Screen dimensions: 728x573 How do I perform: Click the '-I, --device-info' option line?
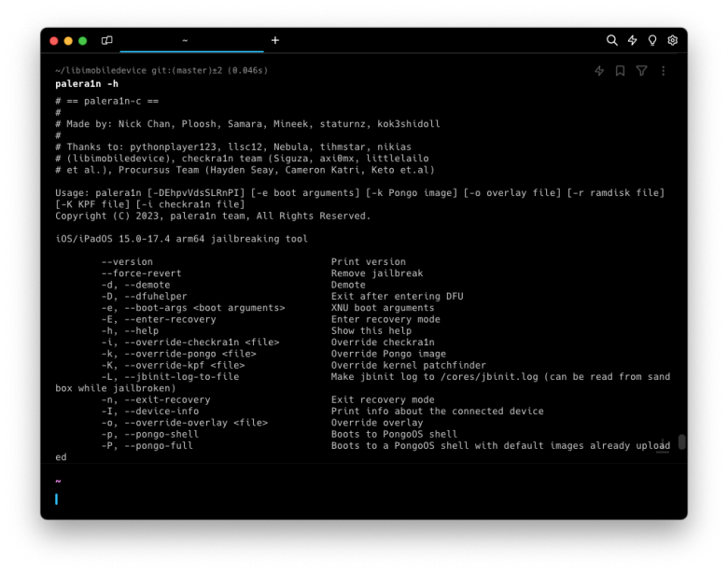[150, 412]
